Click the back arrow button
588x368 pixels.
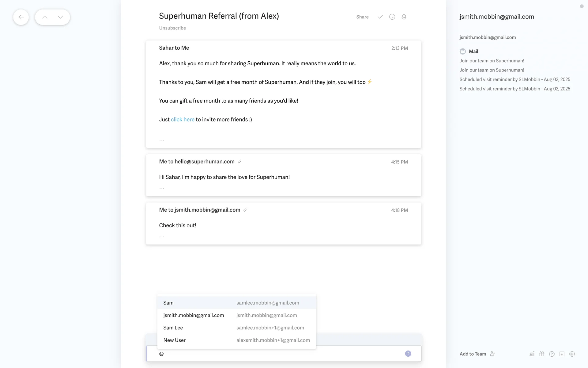click(x=21, y=17)
